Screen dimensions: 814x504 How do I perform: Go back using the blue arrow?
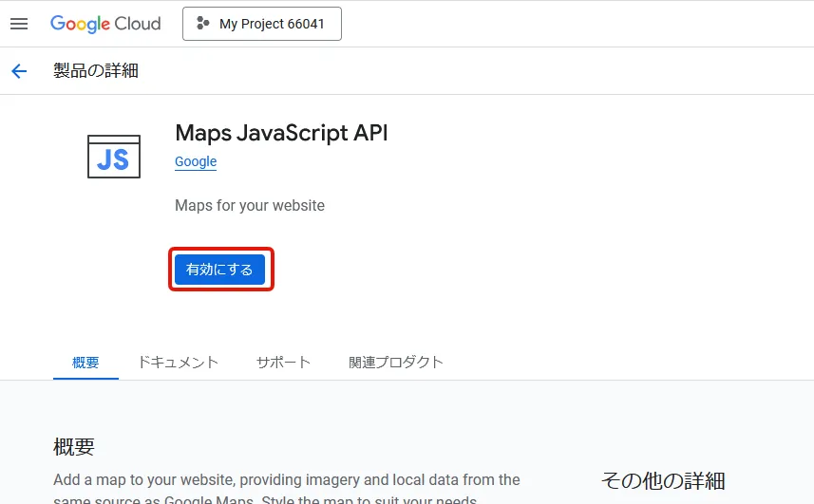[19, 71]
